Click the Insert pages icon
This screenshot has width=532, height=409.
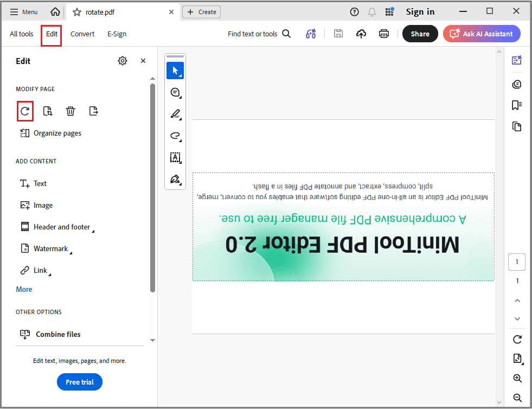pos(48,111)
